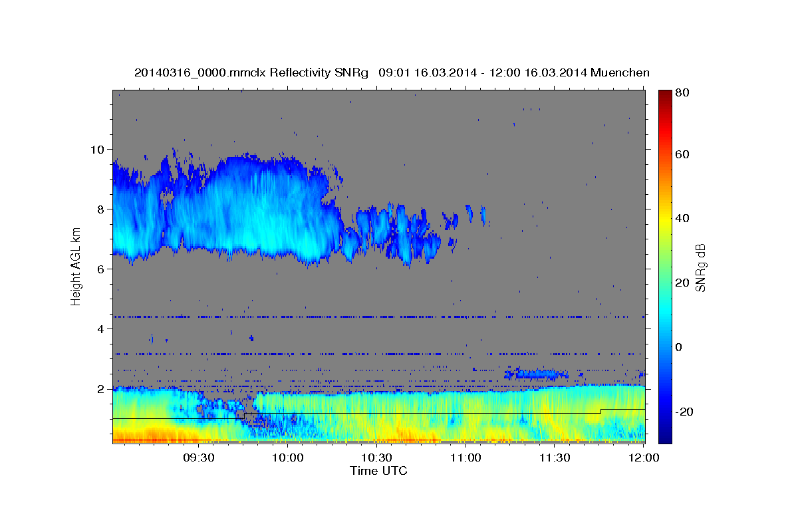Click the 'Height AGL km' y-axis label
This screenshot has width=798, height=532.
click(x=76, y=265)
